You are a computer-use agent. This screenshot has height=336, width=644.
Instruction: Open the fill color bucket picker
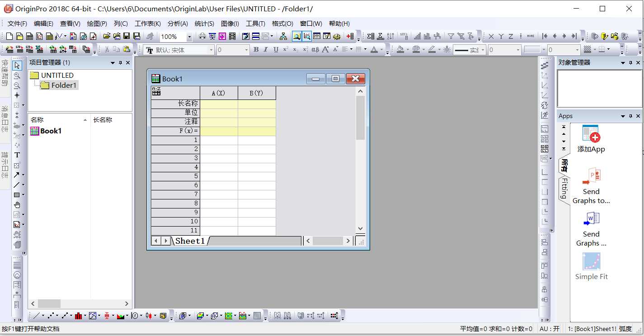pyautogui.click(x=400, y=49)
